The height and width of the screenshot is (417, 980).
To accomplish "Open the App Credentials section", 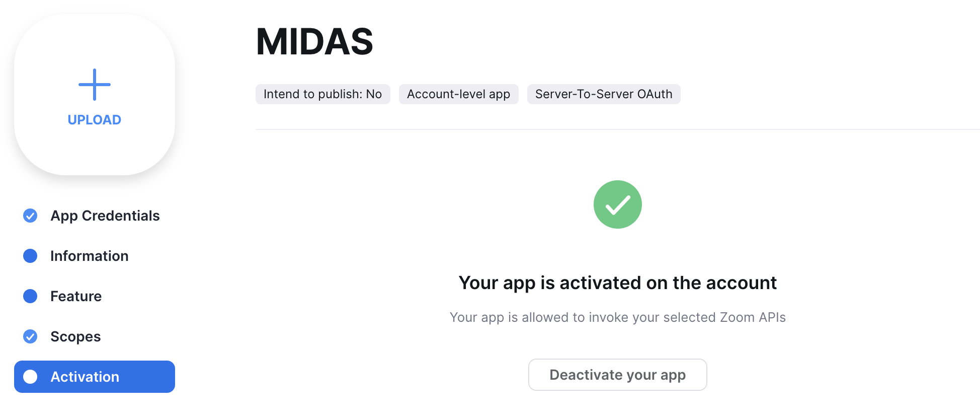I will [105, 216].
